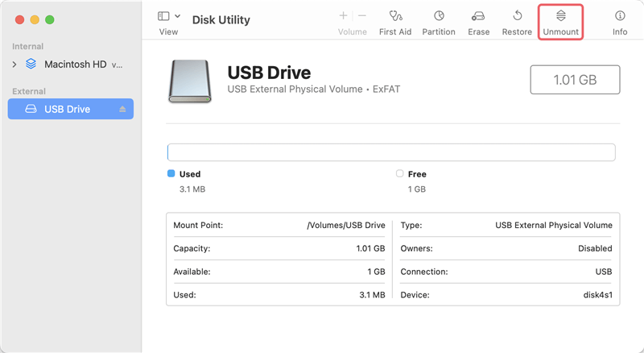Open the View sidebar layout icon
The height and width of the screenshot is (353, 644).
163,16
